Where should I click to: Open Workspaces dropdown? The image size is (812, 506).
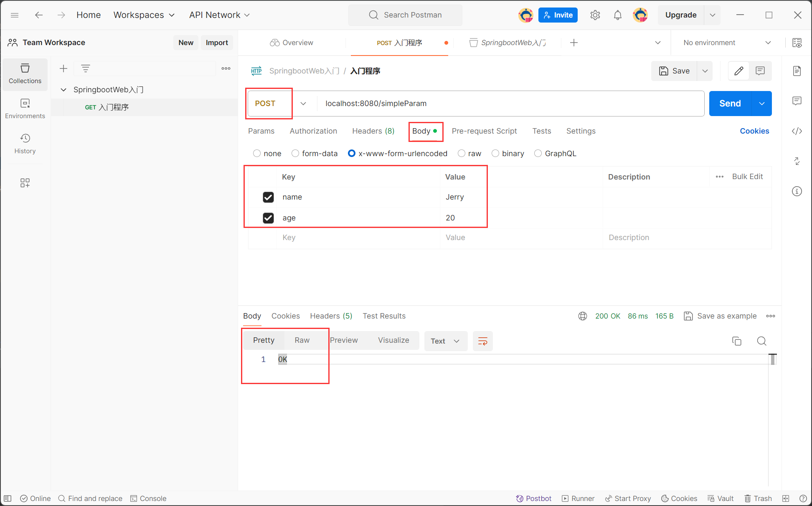click(144, 15)
